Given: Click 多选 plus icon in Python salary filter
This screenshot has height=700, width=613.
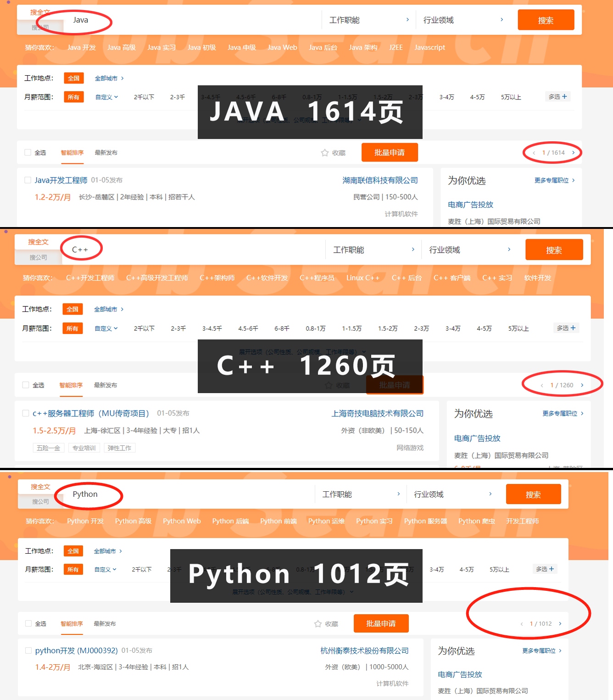Looking at the screenshot, I should (552, 569).
